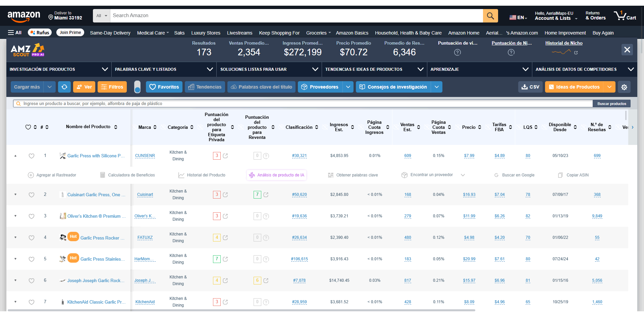Expand row 4 Garlic Press Rocker arrow

click(x=15, y=237)
